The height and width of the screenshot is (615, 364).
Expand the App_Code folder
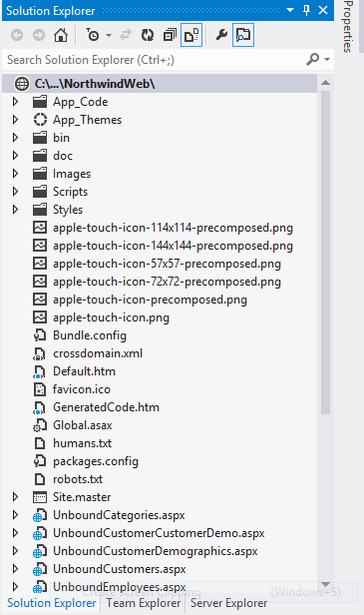pos(15,102)
